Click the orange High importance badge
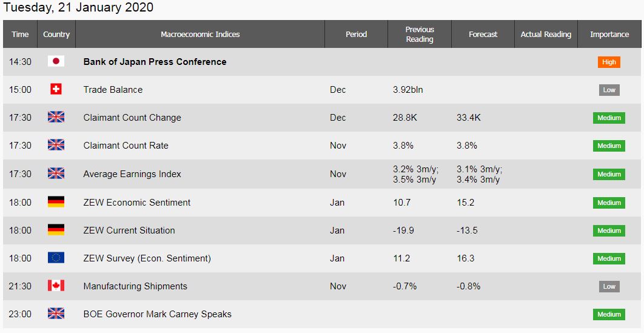The height and width of the screenshot is (333, 644). (x=609, y=62)
